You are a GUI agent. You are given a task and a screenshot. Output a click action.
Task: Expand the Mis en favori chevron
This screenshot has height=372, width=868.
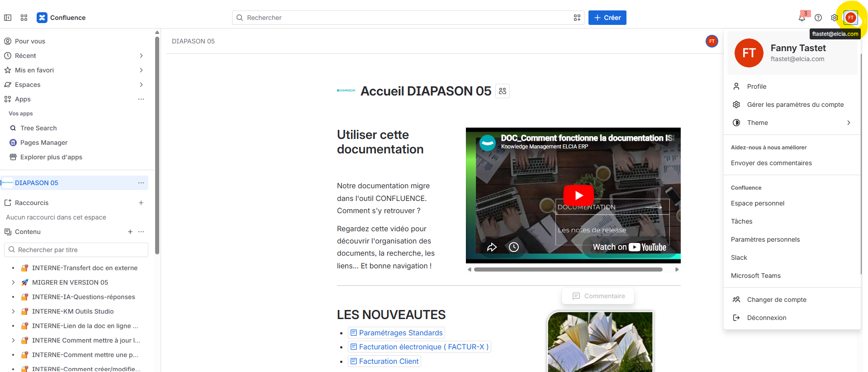(141, 70)
